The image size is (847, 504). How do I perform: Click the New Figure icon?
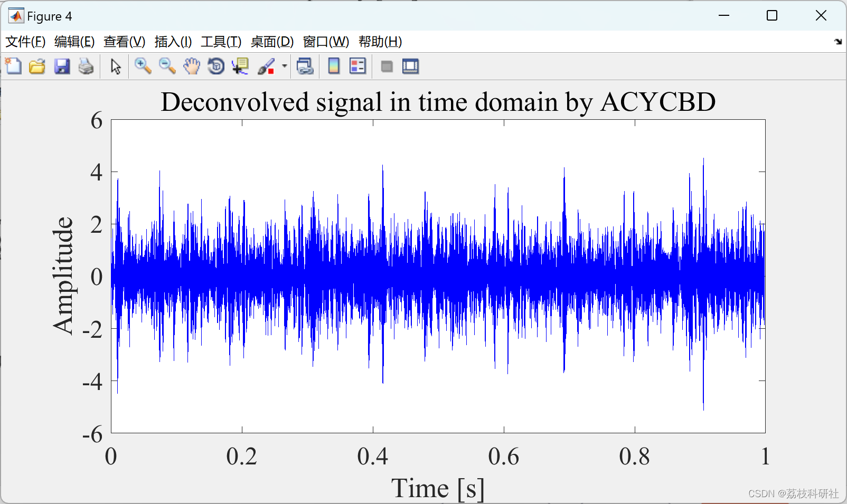(13, 66)
